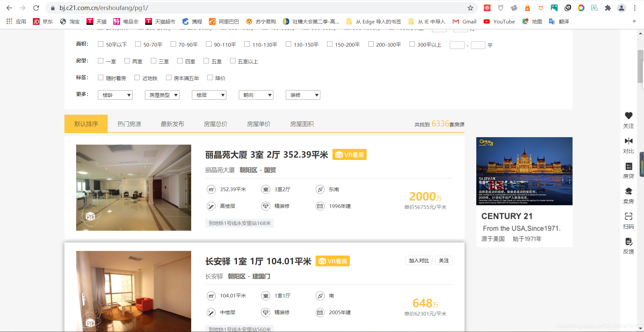The width and height of the screenshot is (644, 332).
Task: Click the minimum area input field
Action: [x=457, y=45]
